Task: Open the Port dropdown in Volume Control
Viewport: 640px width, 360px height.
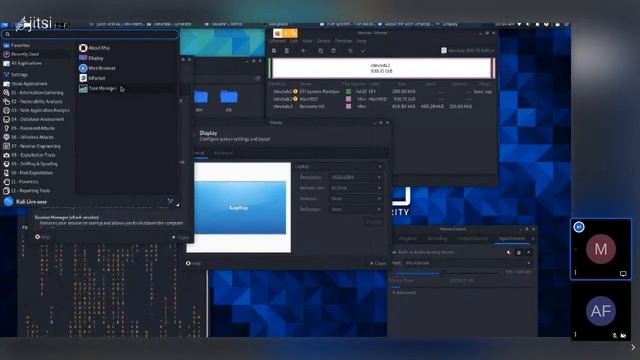Action: (x=467, y=263)
